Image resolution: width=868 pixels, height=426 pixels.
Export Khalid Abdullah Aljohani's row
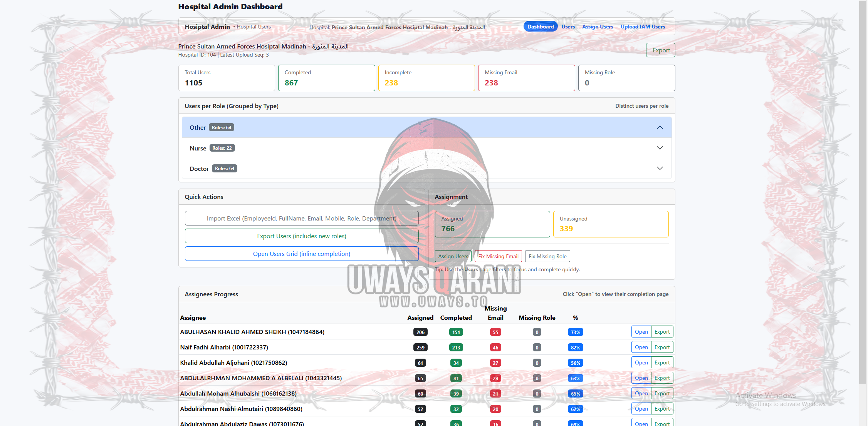662,363
